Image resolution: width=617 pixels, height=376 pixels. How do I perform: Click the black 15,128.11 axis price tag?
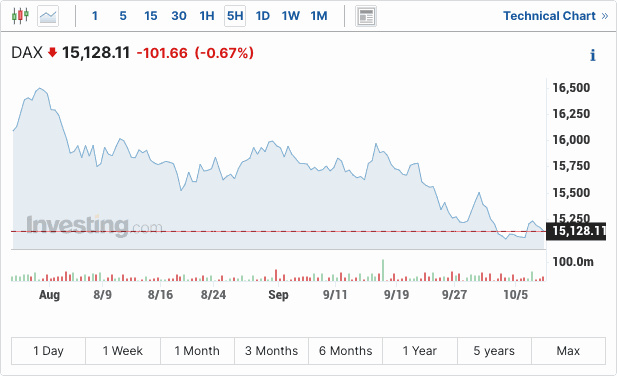576,231
